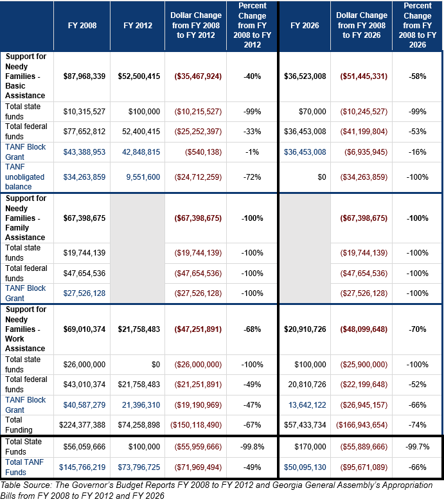Click the $67,398,675 FY 2008 Family Assistance cell
The height and width of the screenshot is (504, 444).
84,218
